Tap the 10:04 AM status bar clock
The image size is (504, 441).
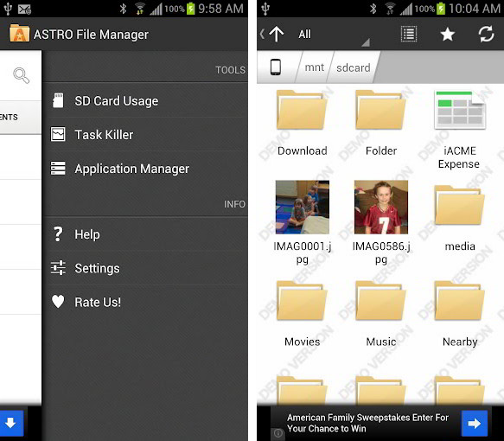click(475, 9)
